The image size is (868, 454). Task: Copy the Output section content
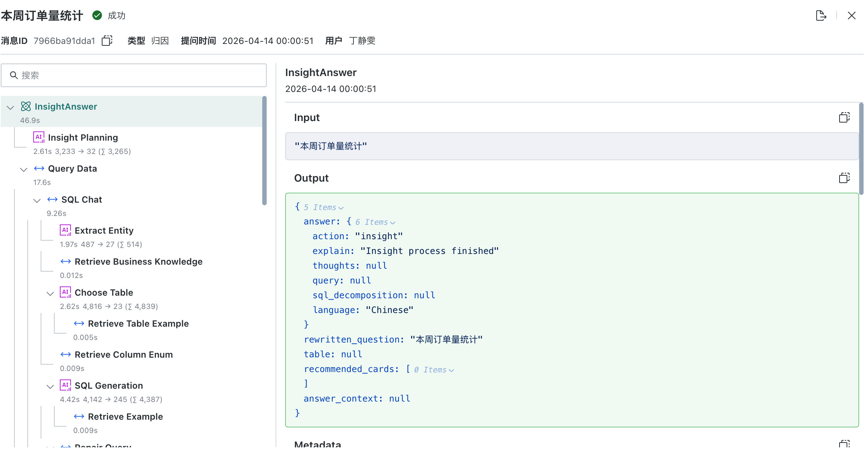pyautogui.click(x=844, y=178)
